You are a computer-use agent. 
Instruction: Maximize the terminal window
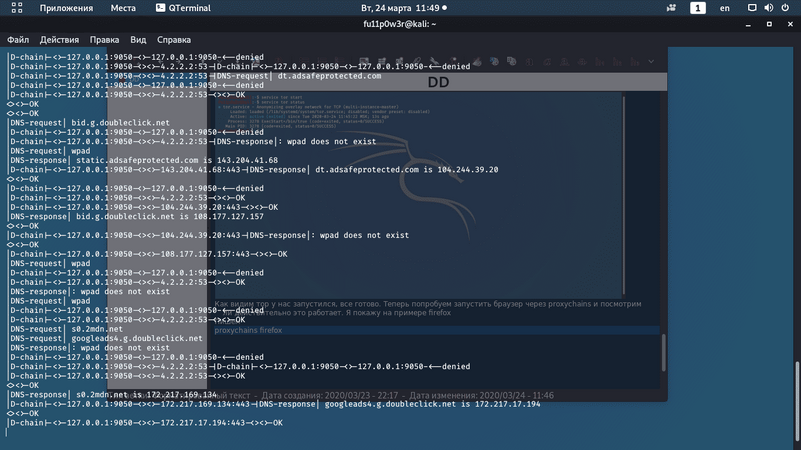coord(769,24)
